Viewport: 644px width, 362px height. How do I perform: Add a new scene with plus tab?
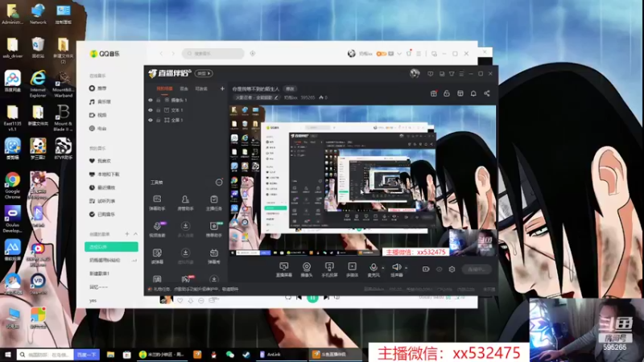pos(222,88)
